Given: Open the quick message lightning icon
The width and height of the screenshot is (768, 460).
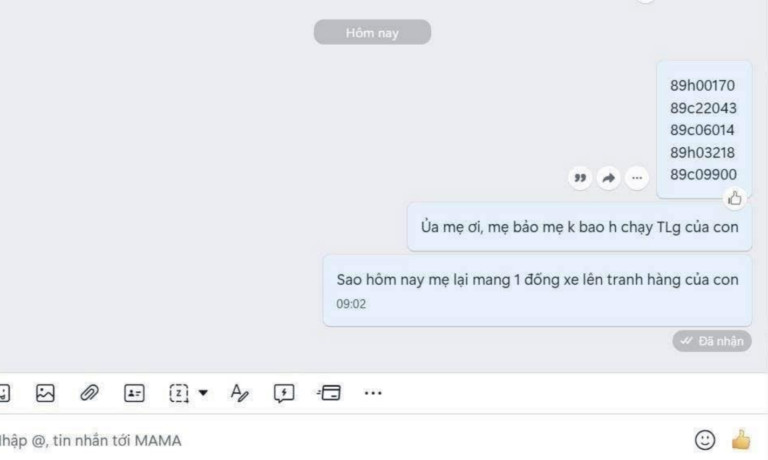Looking at the screenshot, I should (284, 393).
